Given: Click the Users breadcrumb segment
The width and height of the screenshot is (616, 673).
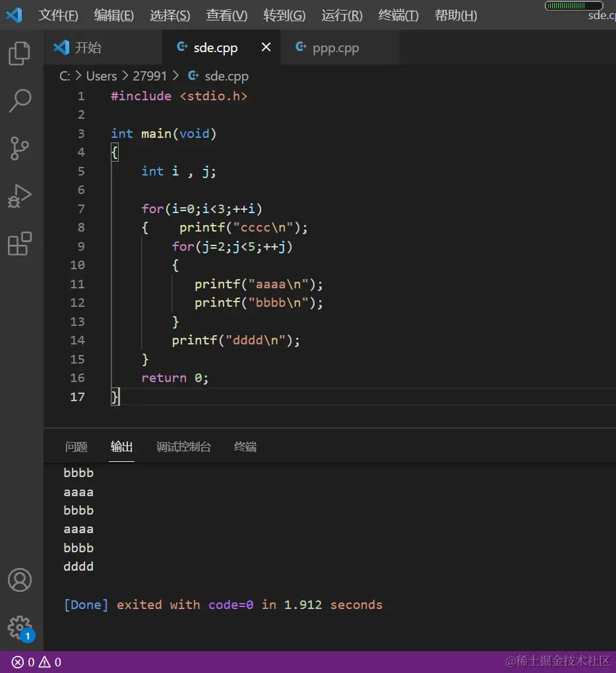Looking at the screenshot, I should (x=102, y=76).
